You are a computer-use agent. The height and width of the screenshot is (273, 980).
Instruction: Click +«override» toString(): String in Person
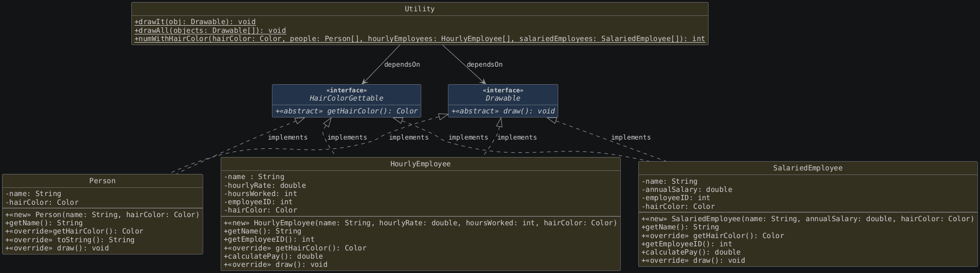(70, 240)
